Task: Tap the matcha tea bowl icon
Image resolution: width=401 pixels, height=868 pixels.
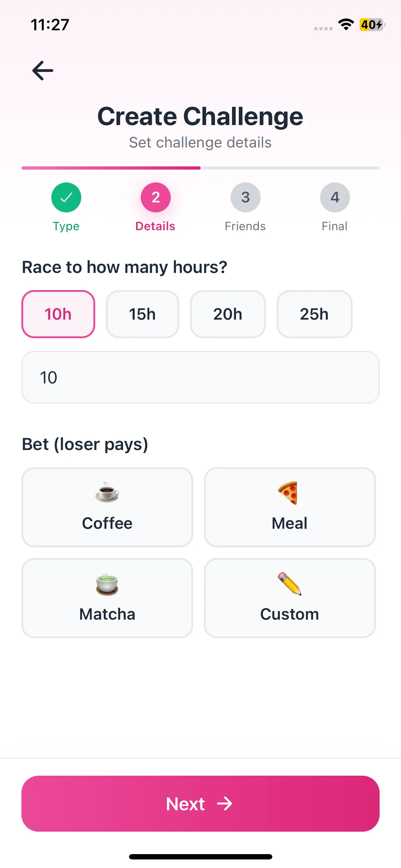Action: point(107,584)
